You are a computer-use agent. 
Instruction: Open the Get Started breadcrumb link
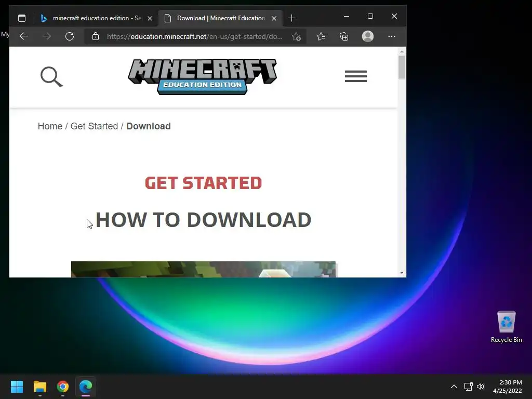click(94, 126)
